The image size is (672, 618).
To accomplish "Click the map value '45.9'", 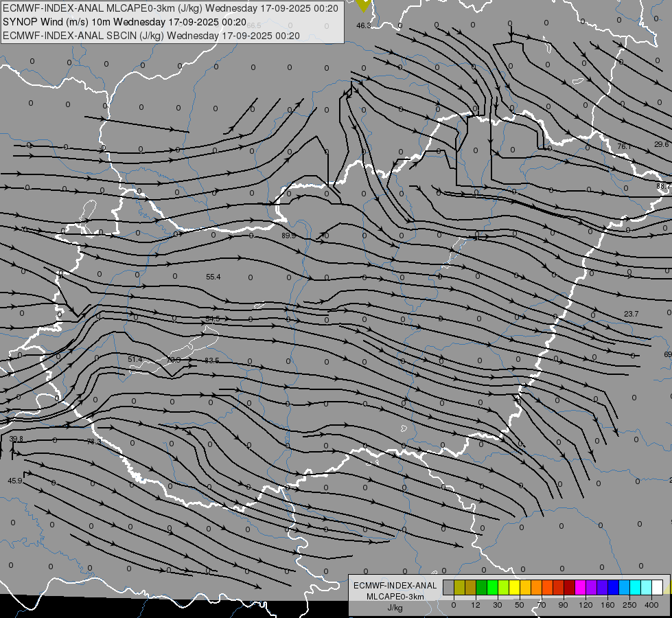I will pos(15,481).
